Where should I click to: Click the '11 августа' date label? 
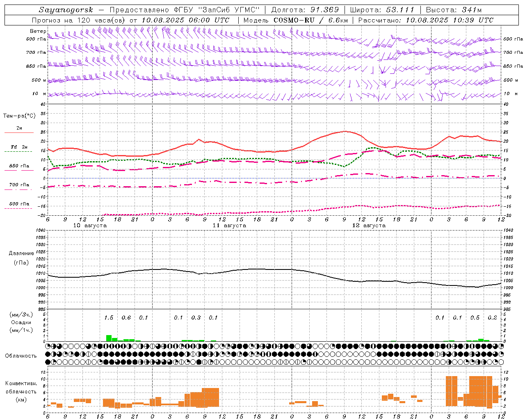pyautogui.click(x=229, y=226)
